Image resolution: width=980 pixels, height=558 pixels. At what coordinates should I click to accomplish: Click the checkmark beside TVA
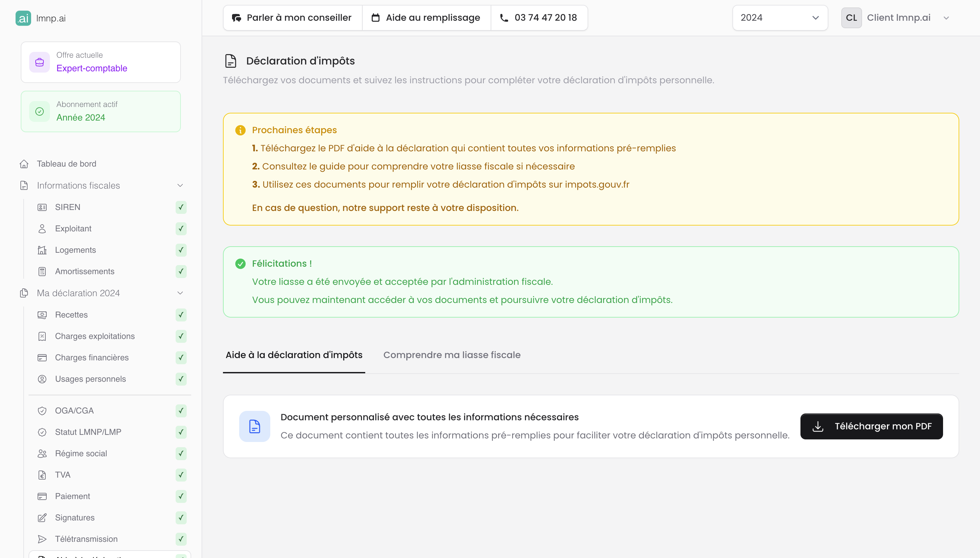(x=181, y=475)
